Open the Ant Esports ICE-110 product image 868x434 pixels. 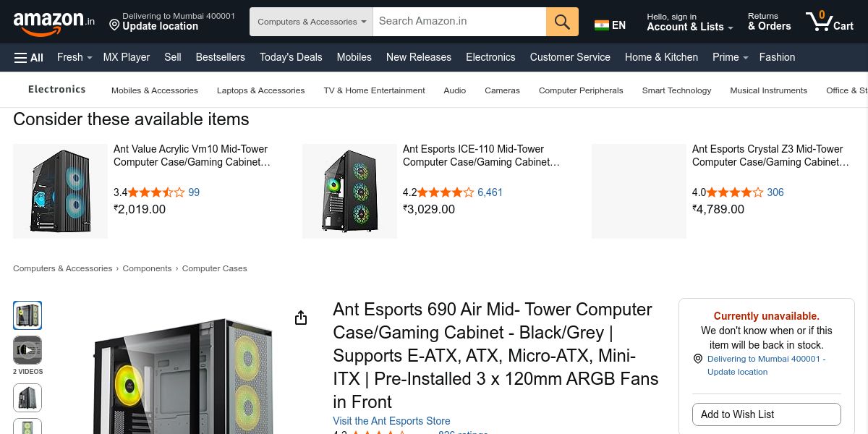[349, 191]
